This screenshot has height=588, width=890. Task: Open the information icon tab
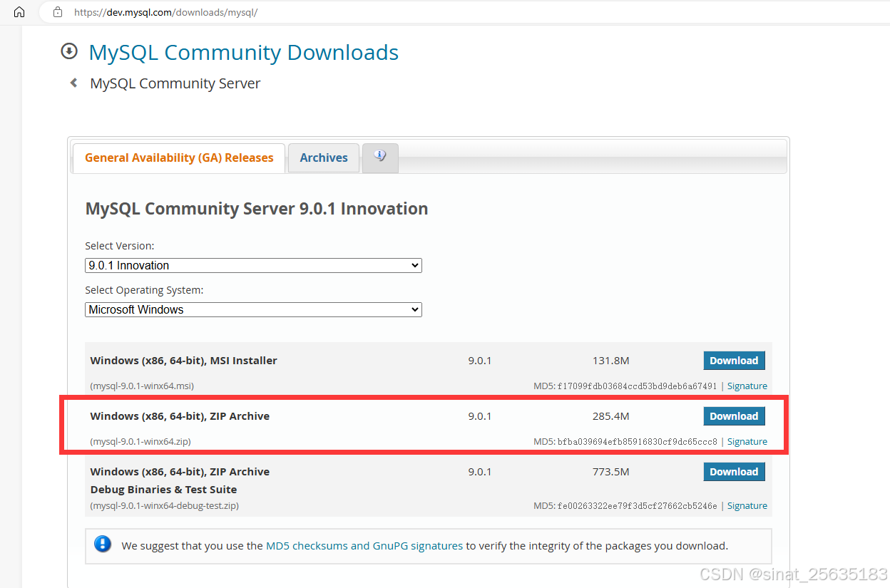pos(380,157)
